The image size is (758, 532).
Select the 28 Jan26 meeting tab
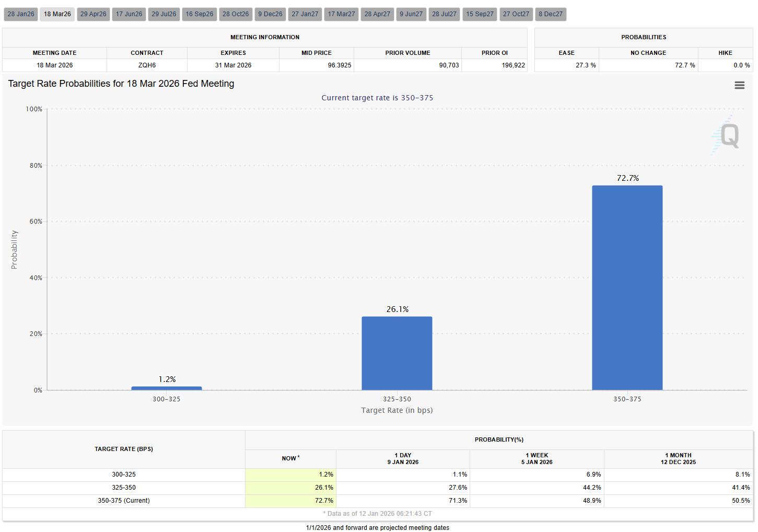[x=21, y=14]
